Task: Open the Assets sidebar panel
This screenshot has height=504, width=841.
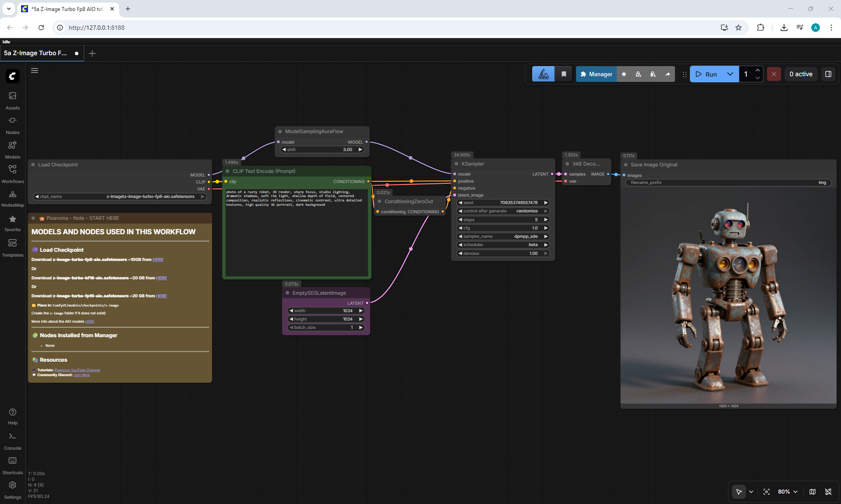Action: 12,101
